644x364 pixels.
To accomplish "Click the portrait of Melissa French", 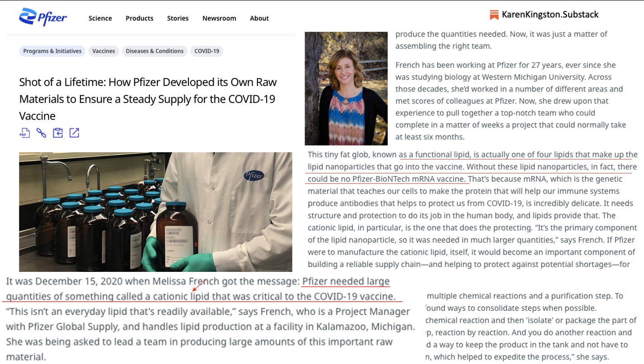I will pyautogui.click(x=346, y=89).
